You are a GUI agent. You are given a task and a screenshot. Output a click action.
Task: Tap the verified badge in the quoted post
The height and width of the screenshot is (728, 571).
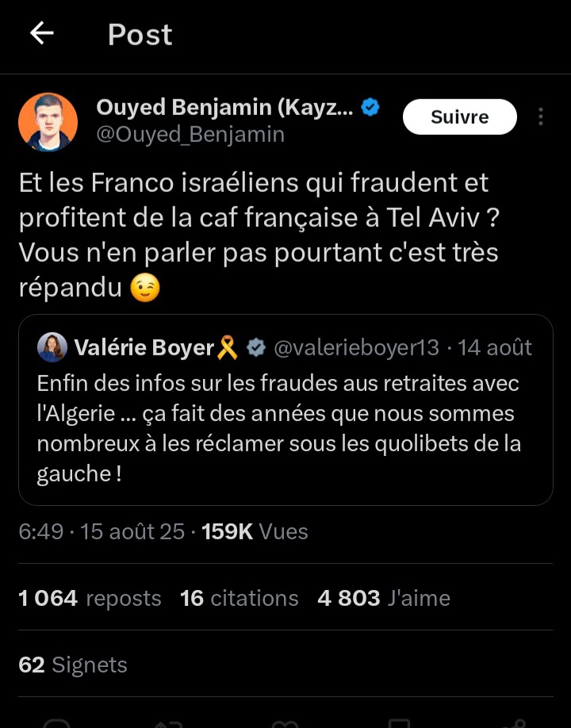tap(256, 347)
